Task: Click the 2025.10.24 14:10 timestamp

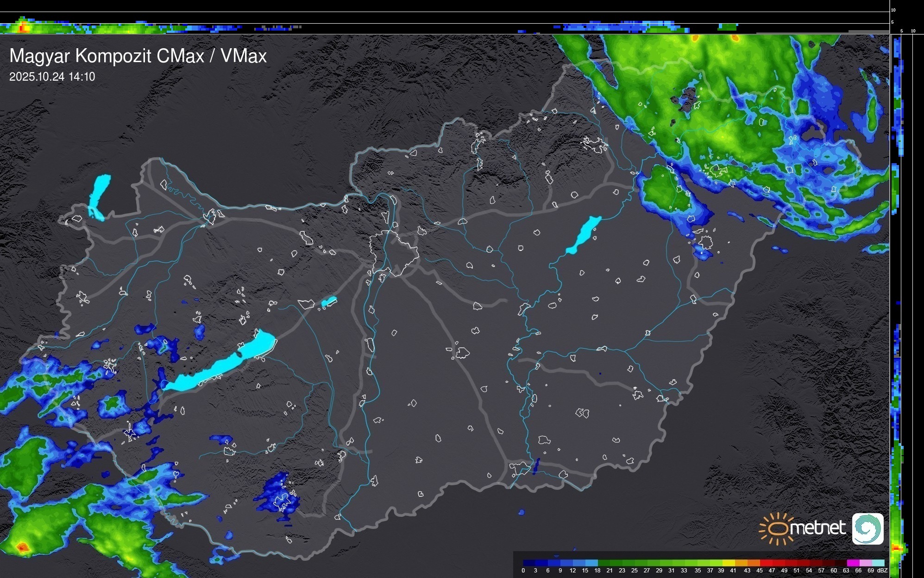Action: point(52,76)
